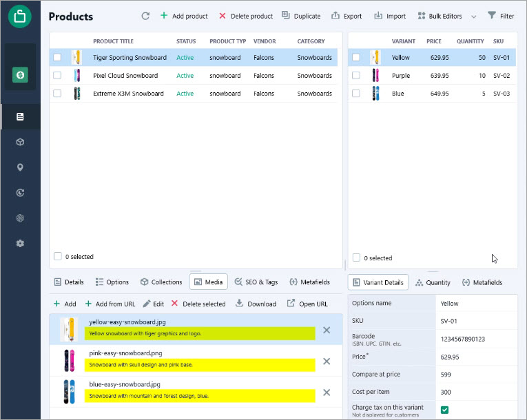Open the product Metafields tab
The width and height of the screenshot is (527, 420).
[309, 282]
